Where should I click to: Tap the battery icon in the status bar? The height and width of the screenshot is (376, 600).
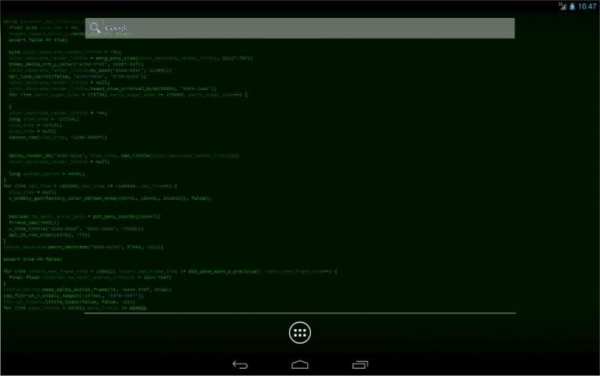(x=572, y=6)
